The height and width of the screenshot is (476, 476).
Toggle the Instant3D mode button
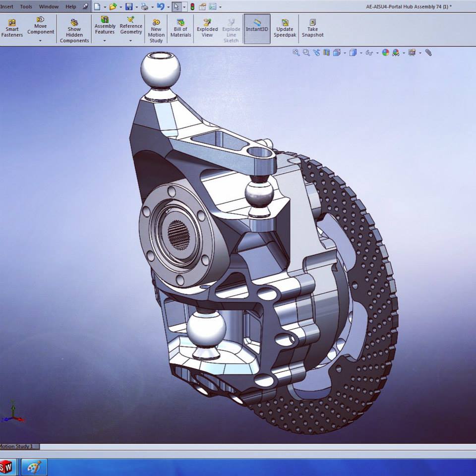[x=257, y=29]
